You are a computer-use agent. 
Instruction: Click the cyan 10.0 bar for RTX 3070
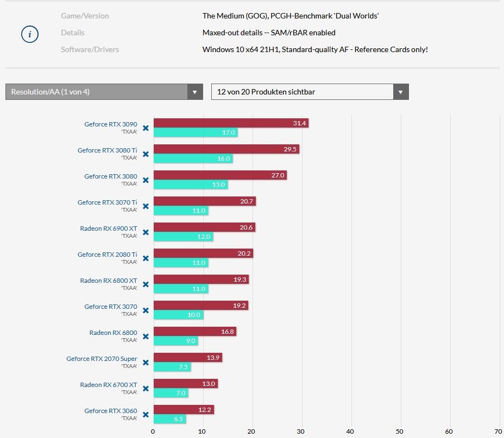pyautogui.click(x=178, y=315)
